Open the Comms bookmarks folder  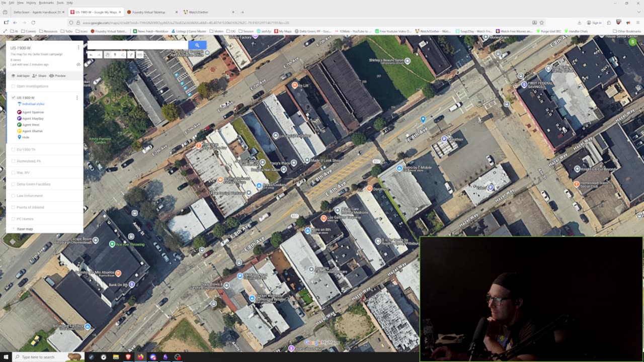point(29,31)
